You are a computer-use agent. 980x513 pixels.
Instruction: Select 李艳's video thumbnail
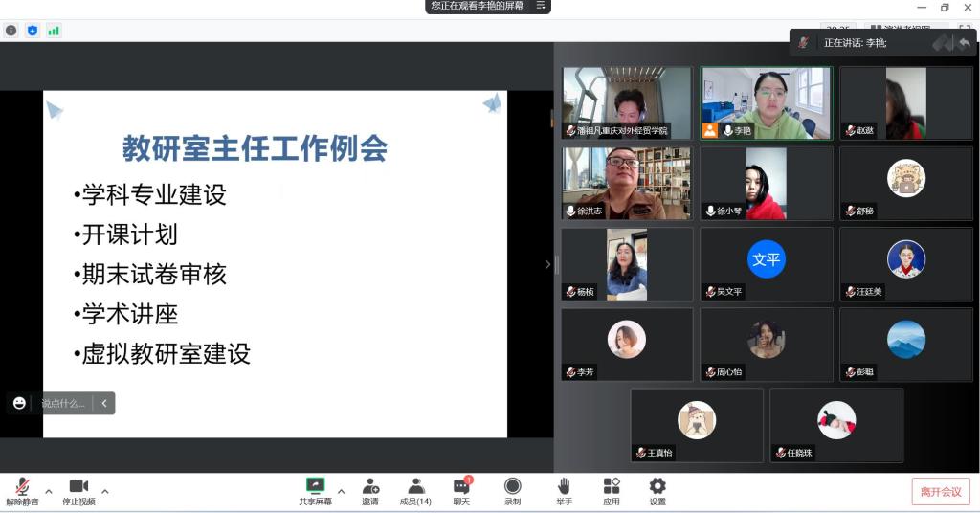point(766,102)
